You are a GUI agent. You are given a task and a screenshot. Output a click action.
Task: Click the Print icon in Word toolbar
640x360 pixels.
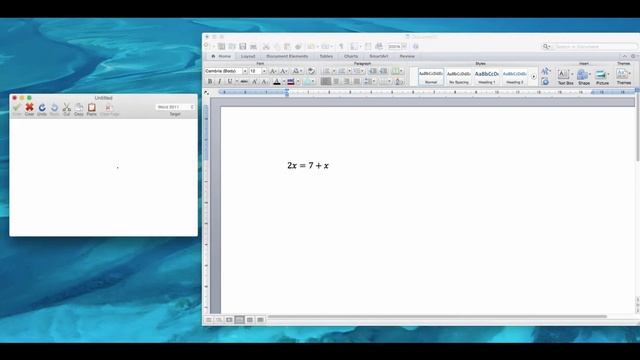click(253, 47)
